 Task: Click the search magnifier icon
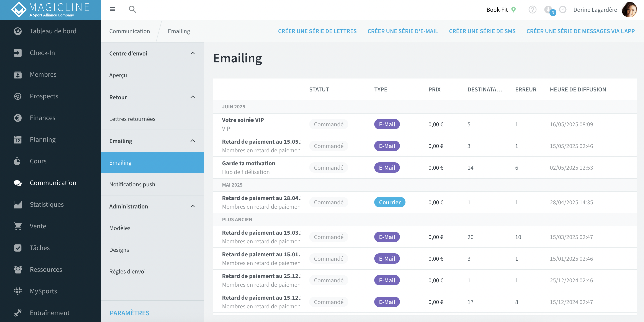coord(132,10)
